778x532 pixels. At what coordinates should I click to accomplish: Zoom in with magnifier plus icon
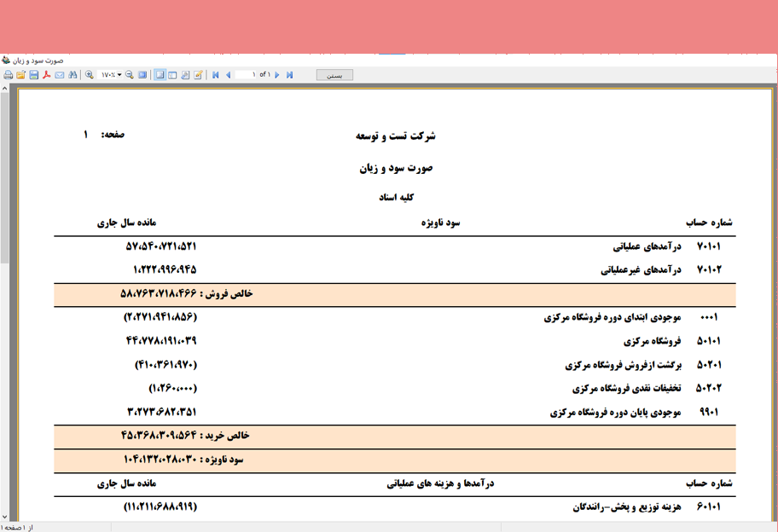90,75
